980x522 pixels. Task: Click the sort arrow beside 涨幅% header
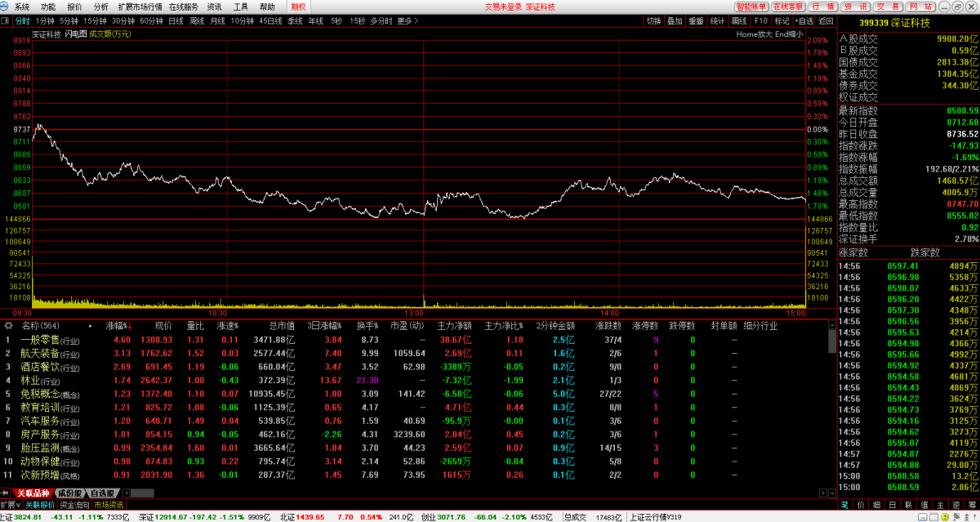tap(129, 325)
